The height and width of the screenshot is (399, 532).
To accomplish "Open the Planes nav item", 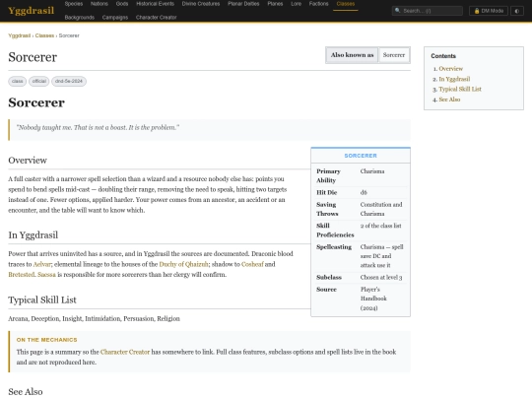I will (275, 4).
